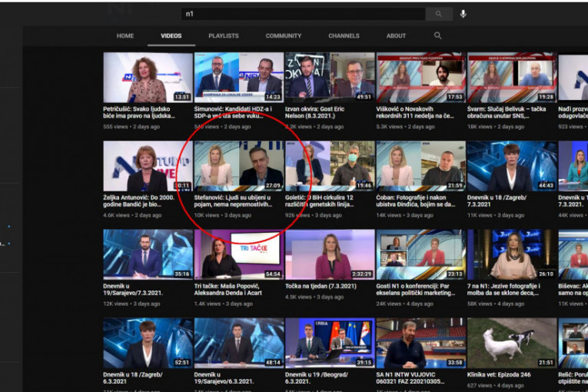The image size is (588, 392).
Task: Click the search field containing n1
Action: click(304, 14)
